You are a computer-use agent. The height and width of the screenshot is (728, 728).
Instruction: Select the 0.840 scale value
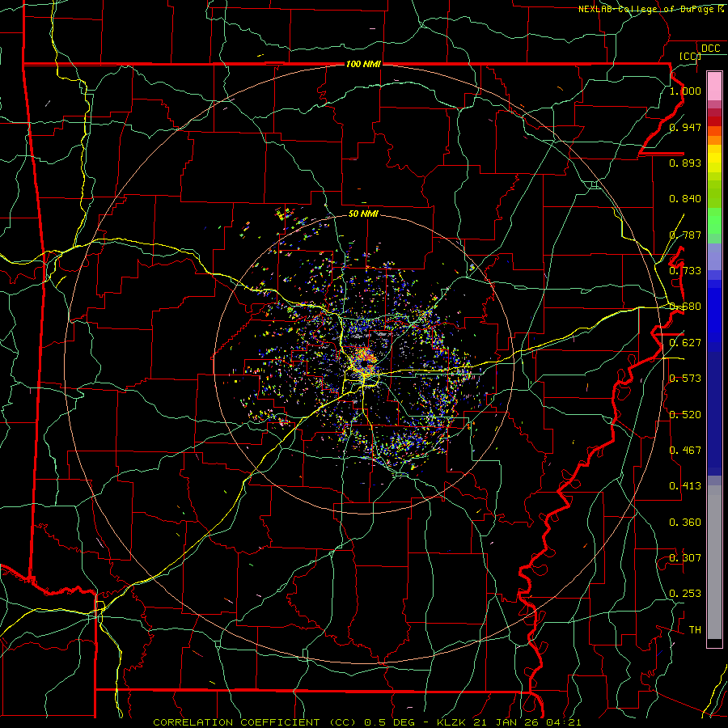point(685,199)
